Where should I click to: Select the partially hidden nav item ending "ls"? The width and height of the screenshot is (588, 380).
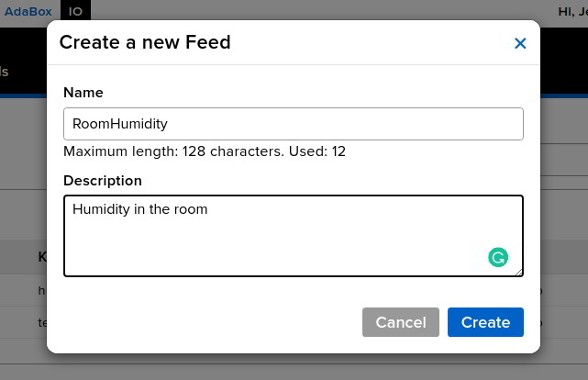pos(4,72)
